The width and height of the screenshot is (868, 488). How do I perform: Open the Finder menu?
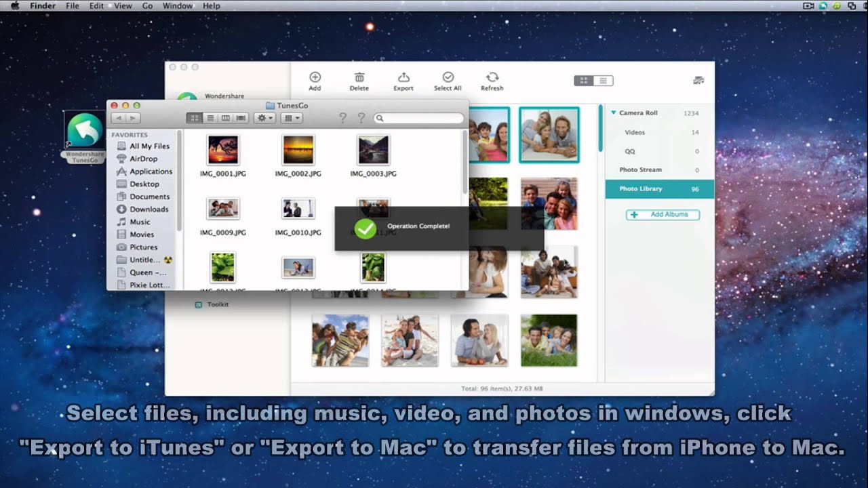tap(43, 5)
